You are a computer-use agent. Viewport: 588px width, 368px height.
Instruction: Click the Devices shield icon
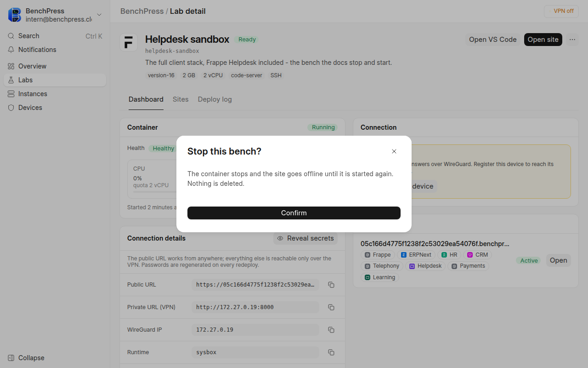pos(11,108)
